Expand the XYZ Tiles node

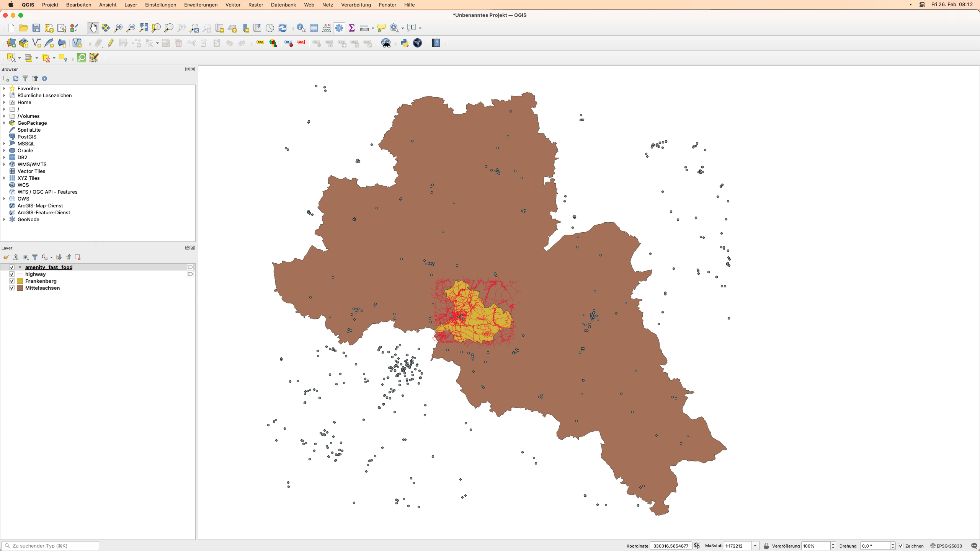(4, 178)
